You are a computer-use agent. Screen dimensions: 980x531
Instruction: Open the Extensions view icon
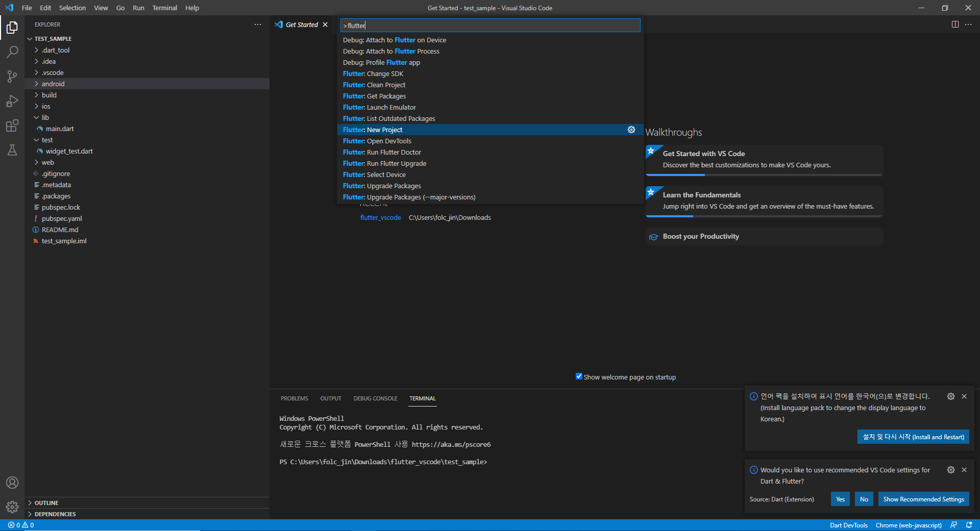point(12,125)
